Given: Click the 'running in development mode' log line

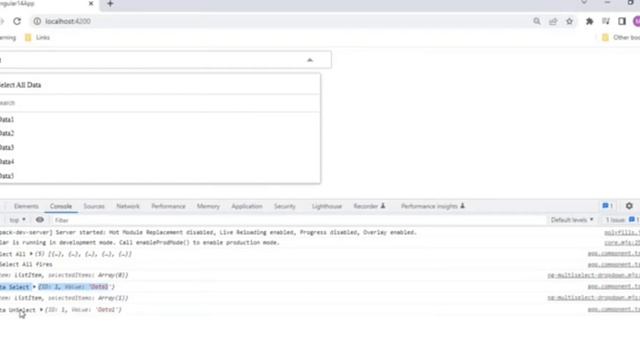Looking at the screenshot, I should pyautogui.click(x=140, y=243).
